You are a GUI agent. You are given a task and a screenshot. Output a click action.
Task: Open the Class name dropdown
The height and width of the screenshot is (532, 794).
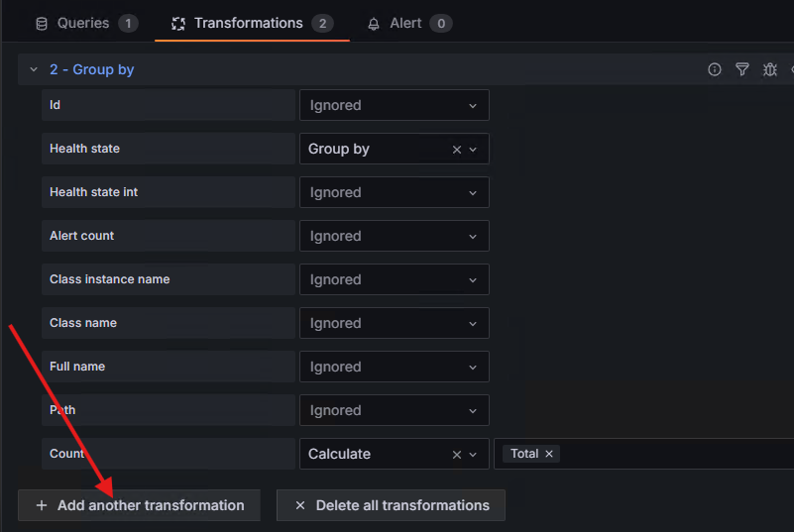click(x=394, y=323)
